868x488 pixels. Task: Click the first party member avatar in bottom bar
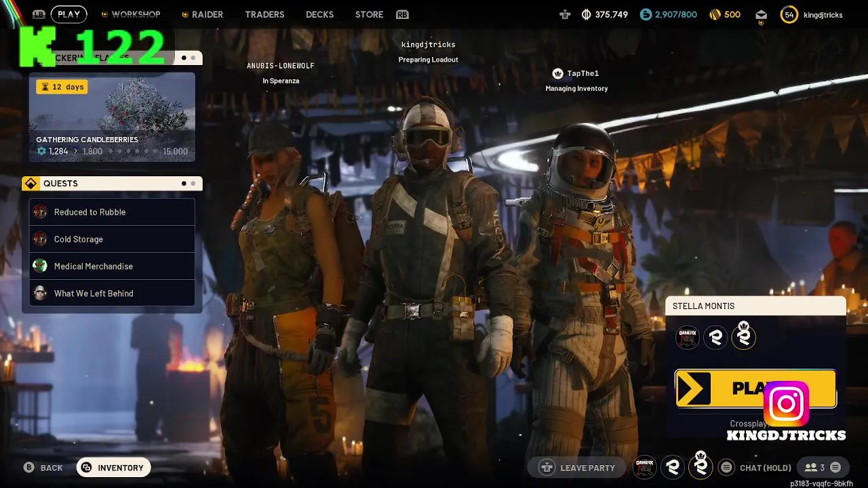645,467
